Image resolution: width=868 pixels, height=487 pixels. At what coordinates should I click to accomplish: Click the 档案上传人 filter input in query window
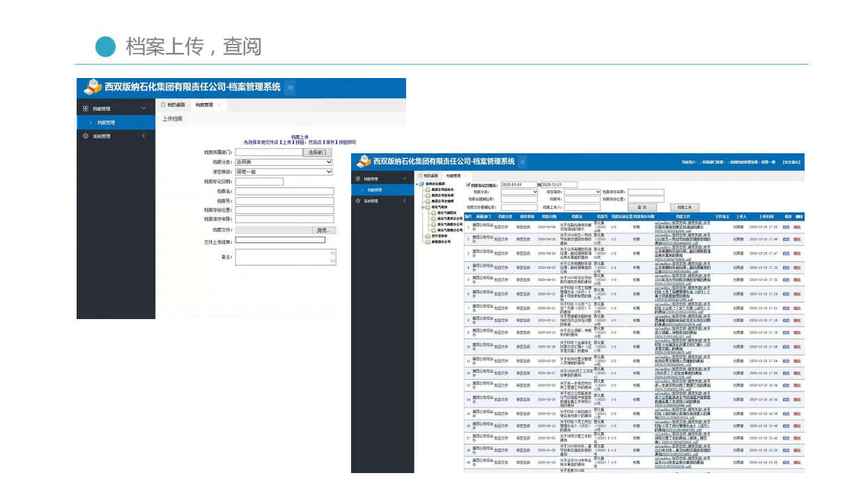pyautogui.click(x=582, y=207)
